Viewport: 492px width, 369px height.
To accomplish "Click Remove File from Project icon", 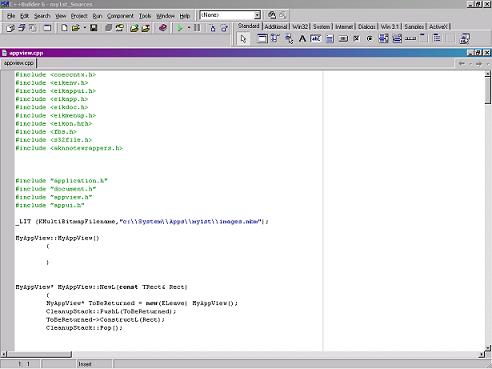I will [x=146, y=28].
